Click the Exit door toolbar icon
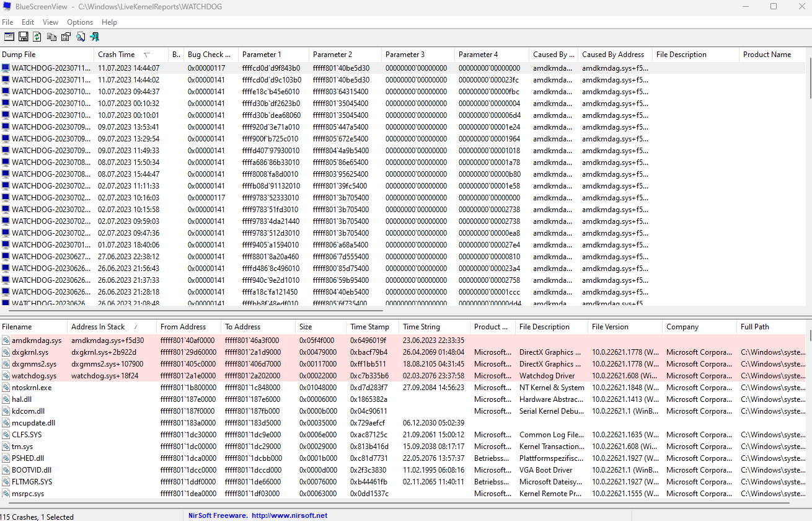Image resolution: width=812 pixels, height=521 pixels. pos(95,37)
